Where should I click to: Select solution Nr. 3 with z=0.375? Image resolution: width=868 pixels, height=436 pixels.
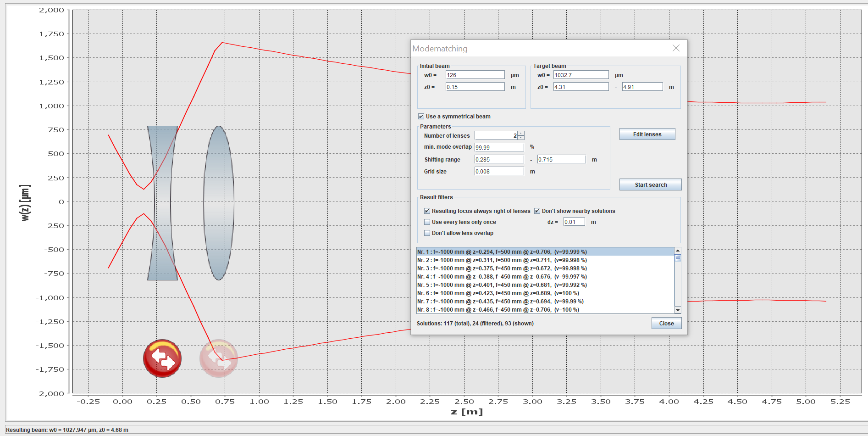545,268
